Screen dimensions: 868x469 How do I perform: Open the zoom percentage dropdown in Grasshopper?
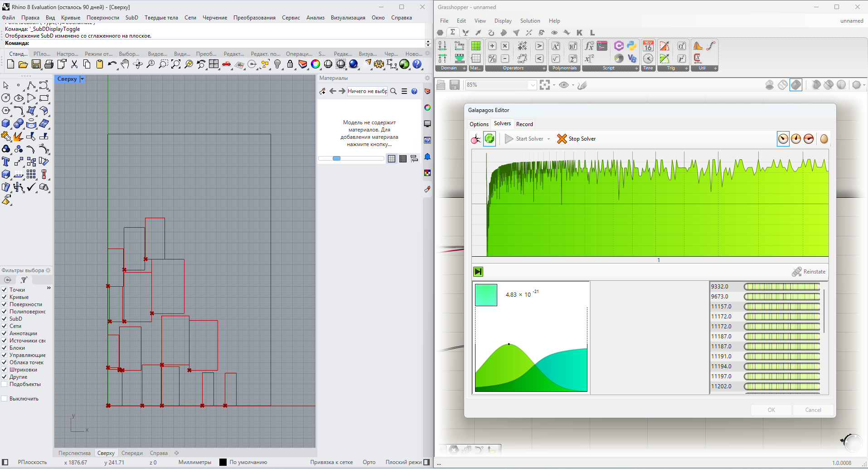coord(533,85)
